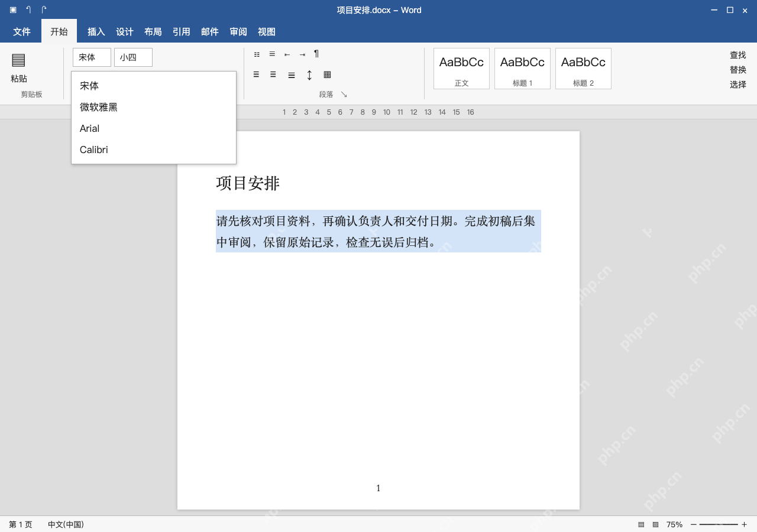757x532 pixels.
Task: Choose Arial from the font list
Action: (x=154, y=128)
